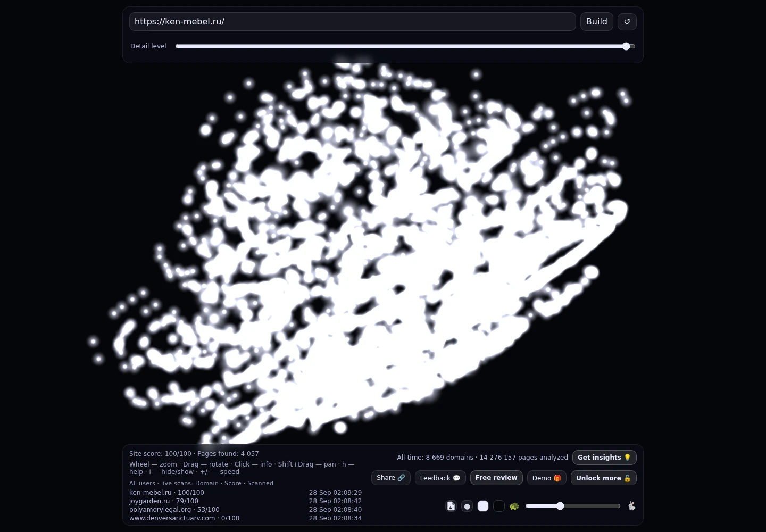
Task: Click the Build button
Action: (x=597, y=22)
